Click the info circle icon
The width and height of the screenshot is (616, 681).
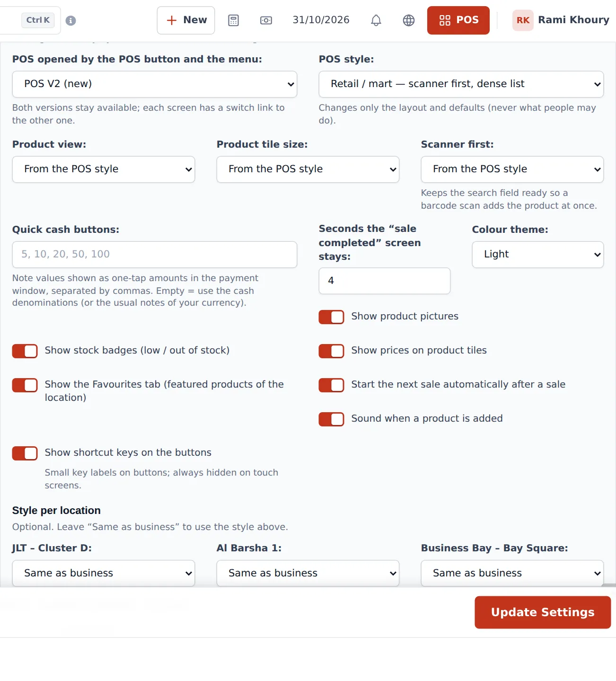(x=70, y=20)
